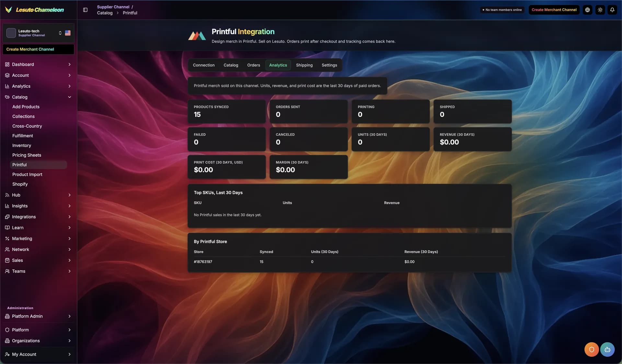Click the Supplier Channel breadcrumb

pyautogui.click(x=113, y=7)
